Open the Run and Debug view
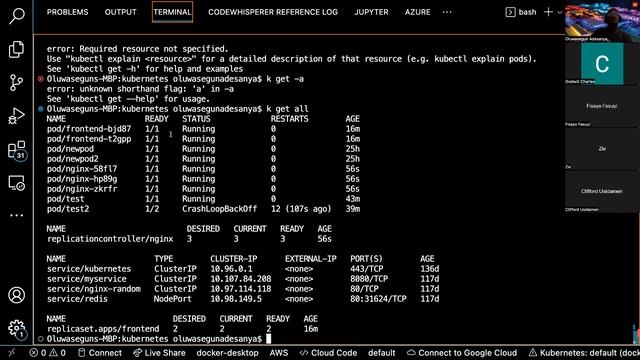 click(16, 116)
